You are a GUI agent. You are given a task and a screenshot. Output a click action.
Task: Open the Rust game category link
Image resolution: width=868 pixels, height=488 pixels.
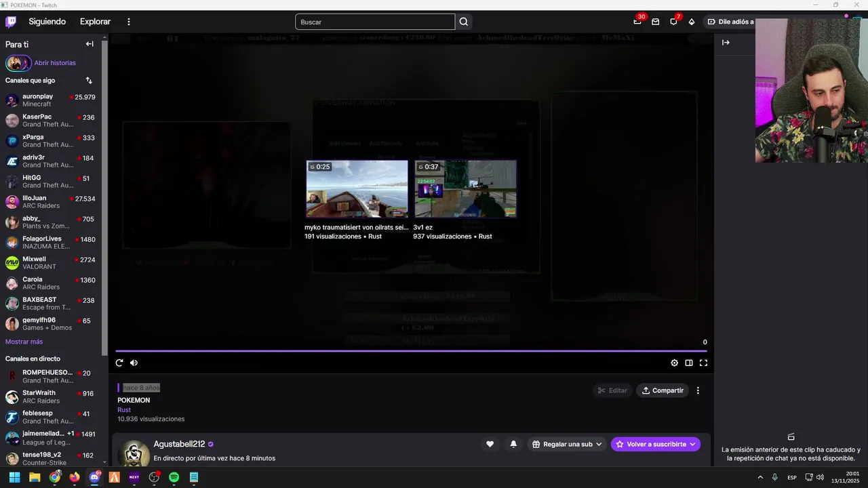[x=124, y=410]
